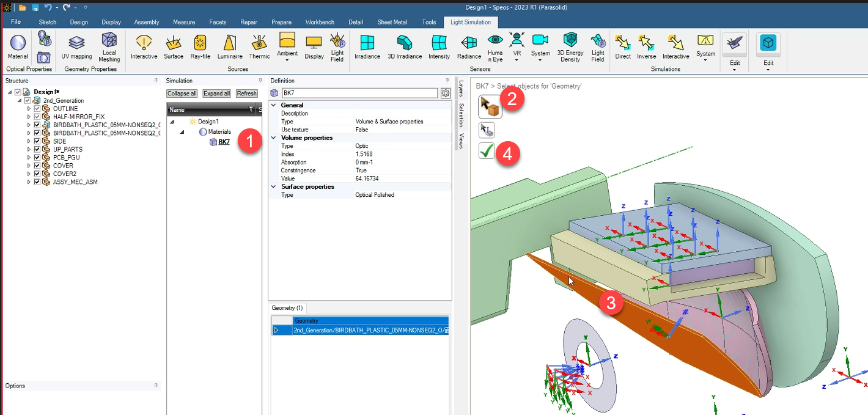Click the 3D Energy Density sensor

point(570,47)
